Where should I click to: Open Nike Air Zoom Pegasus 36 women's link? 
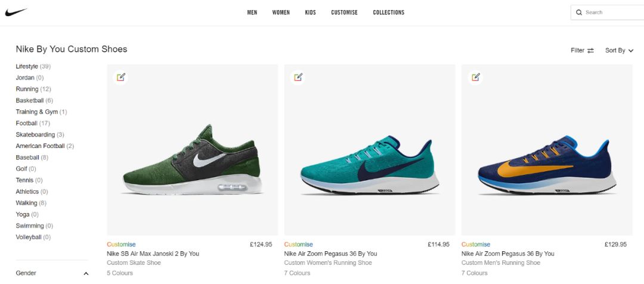point(330,254)
